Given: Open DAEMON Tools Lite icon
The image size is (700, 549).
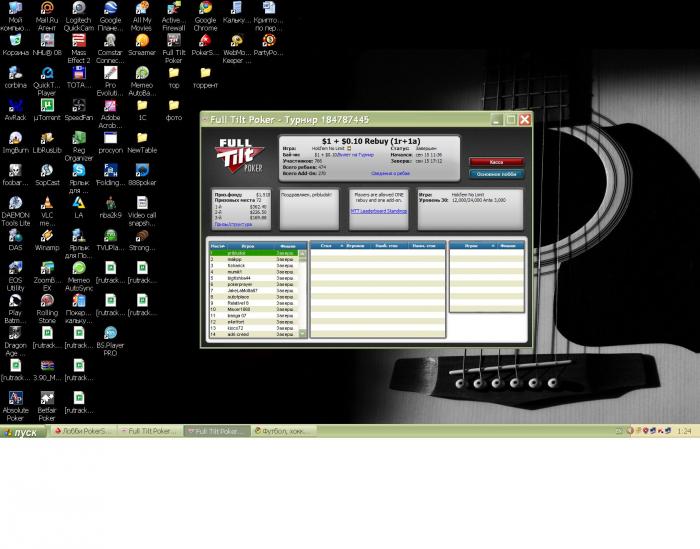Looking at the screenshot, I should (x=15, y=212).
